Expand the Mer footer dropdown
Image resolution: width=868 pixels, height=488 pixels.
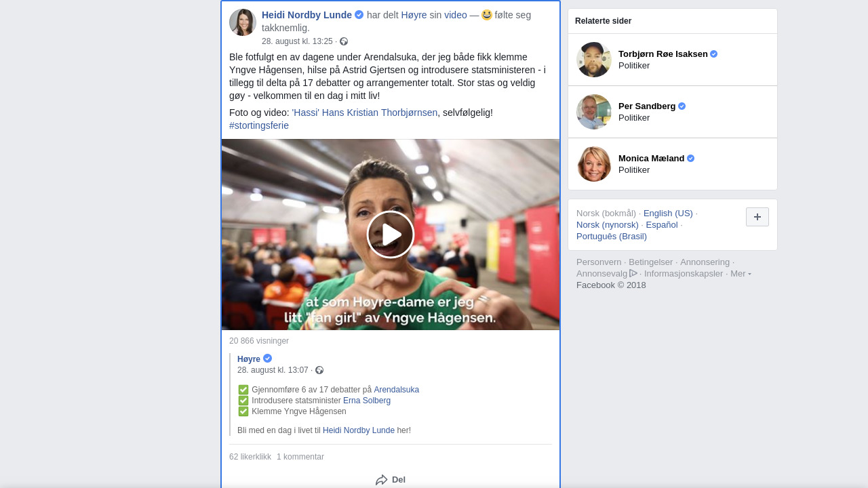coord(741,274)
